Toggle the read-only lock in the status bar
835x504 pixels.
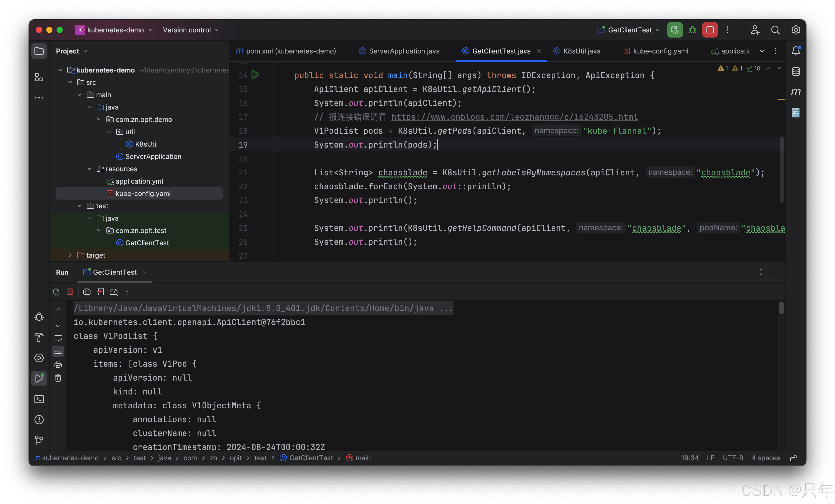coord(793,458)
